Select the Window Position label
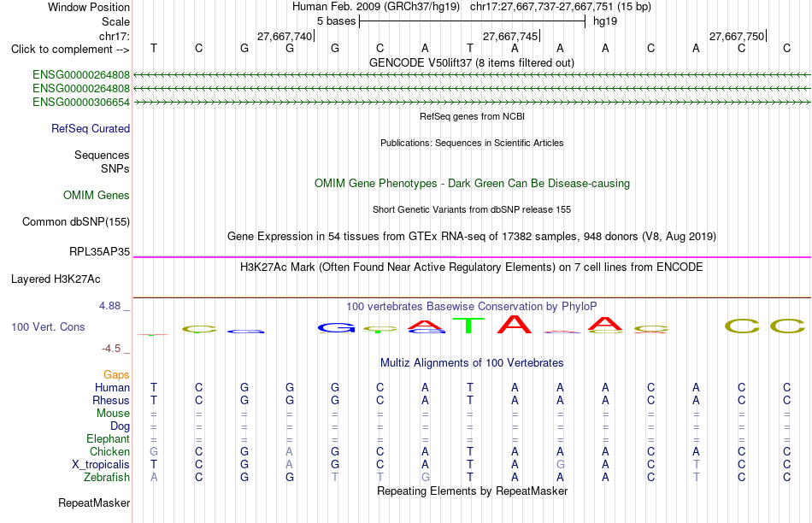 point(89,7)
